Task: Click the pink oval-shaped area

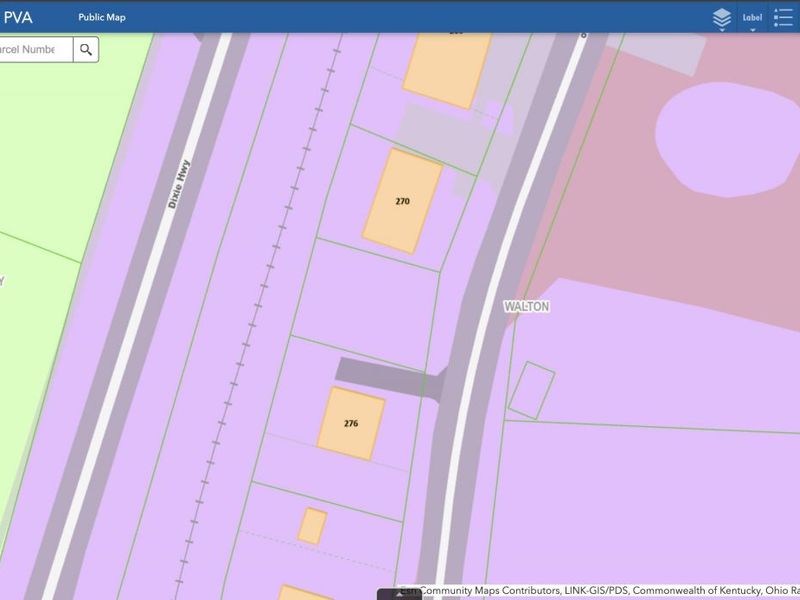Action: click(x=725, y=135)
